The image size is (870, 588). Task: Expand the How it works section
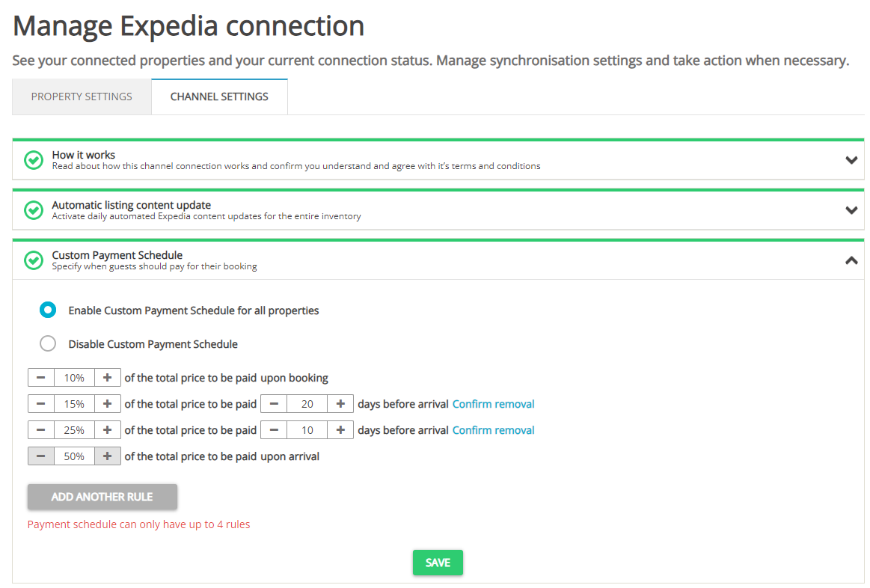pyautogui.click(x=851, y=160)
